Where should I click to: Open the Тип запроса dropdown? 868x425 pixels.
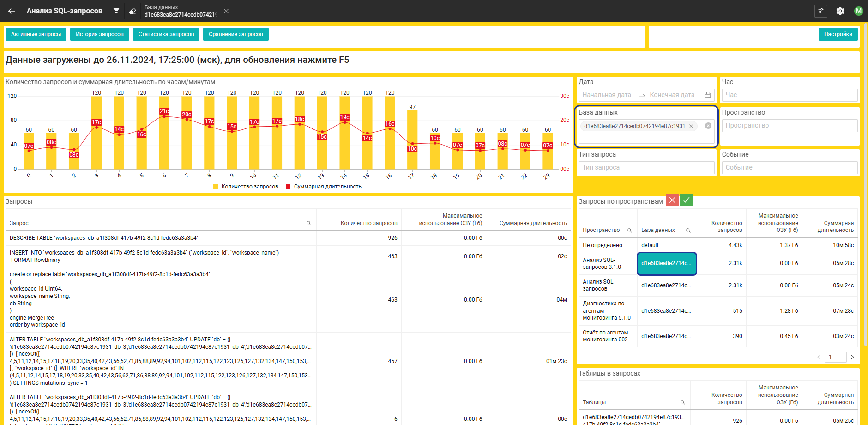(646, 168)
